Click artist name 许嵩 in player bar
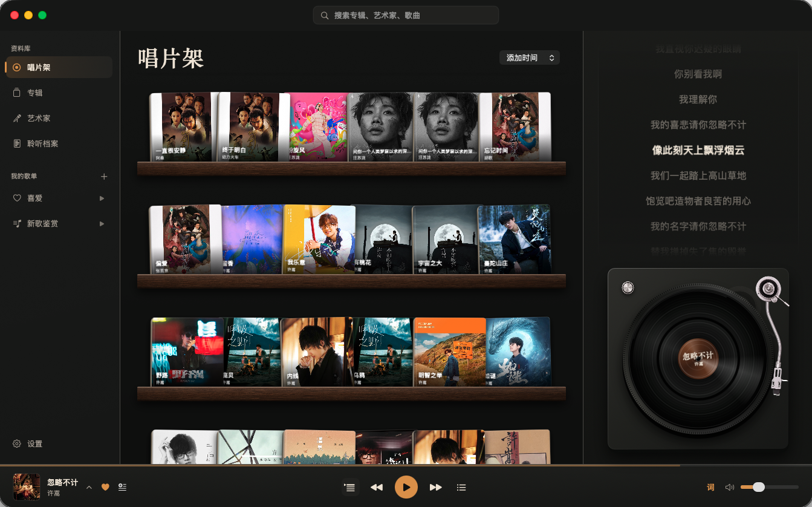This screenshot has width=812, height=507. click(x=54, y=494)
